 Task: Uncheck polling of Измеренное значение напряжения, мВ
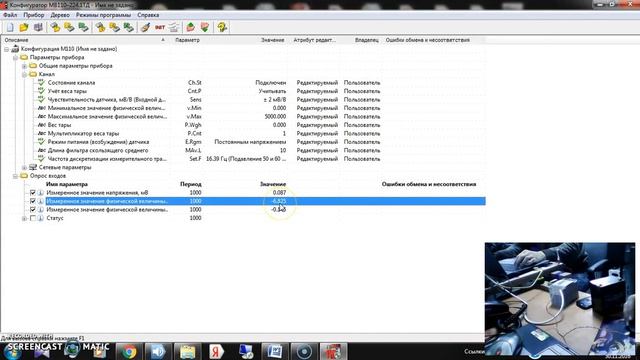(33, 193)
